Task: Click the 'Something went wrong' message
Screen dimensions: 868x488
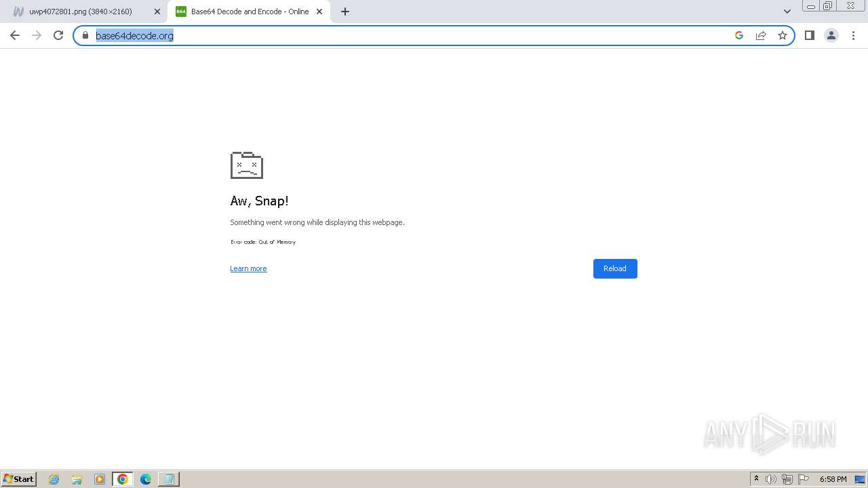Action: coord(317,222)
